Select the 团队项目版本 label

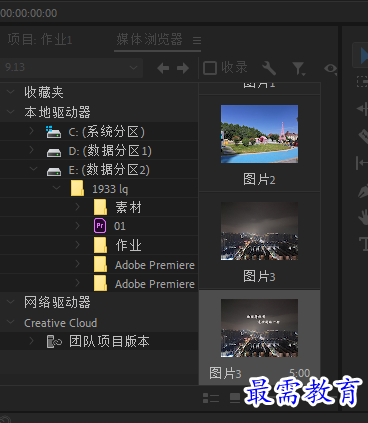tap(109, 341)
